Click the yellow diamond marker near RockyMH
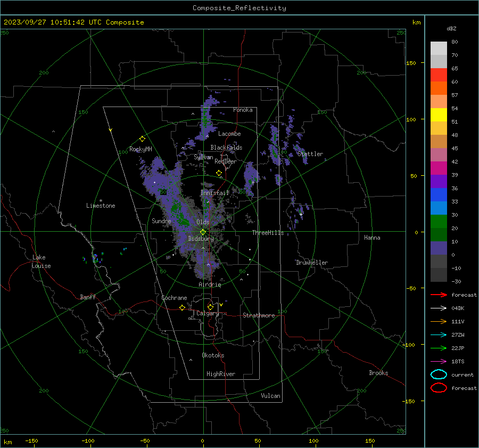The image size is (479, 448). click(x=142, y=139)
